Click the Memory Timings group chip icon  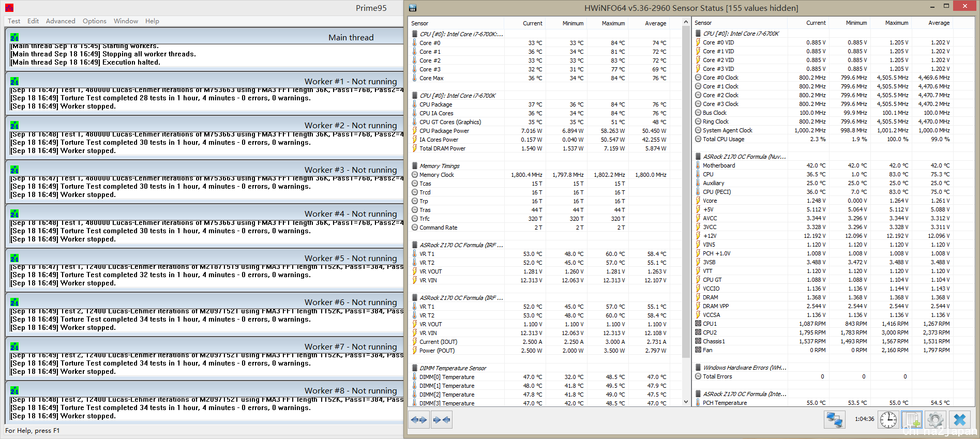[x=415, y=166]
